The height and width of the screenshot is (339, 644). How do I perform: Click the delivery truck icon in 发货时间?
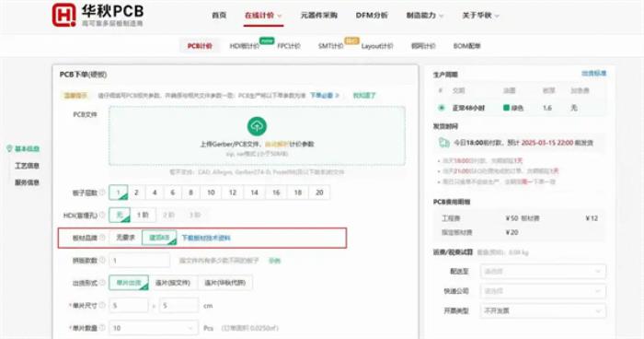point(444,143)
